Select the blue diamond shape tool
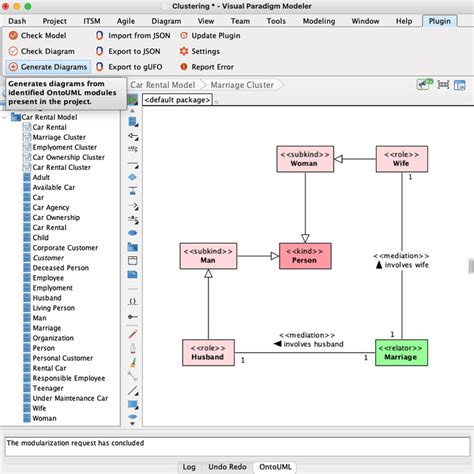The height and width of the screenshot is (474, 474). pyautogui.click(x=132, y=177)
